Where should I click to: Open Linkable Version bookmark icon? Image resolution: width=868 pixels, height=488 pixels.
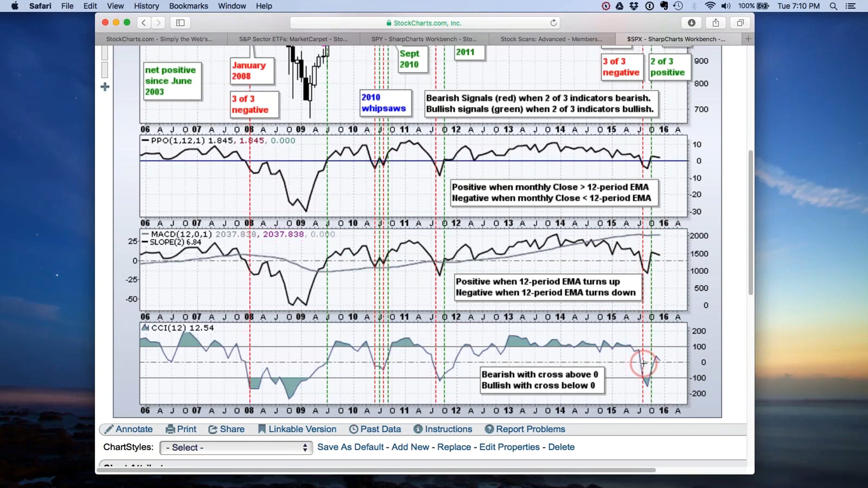tap(261, 429)
